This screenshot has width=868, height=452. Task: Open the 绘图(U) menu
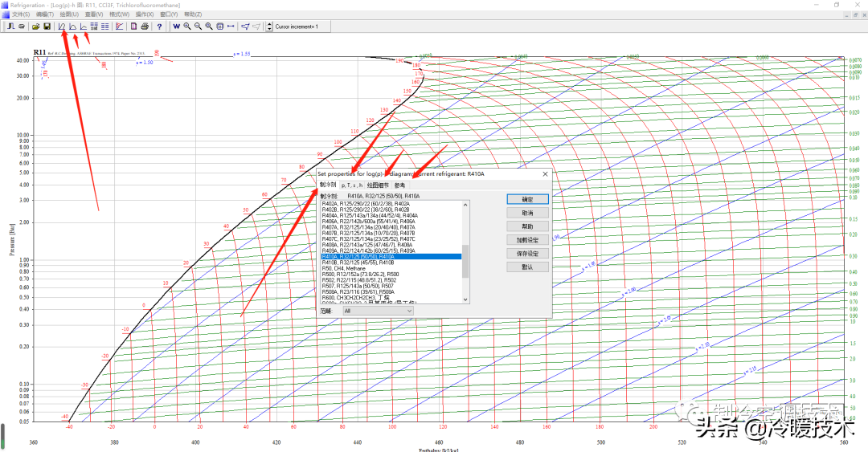pos(69,14)
